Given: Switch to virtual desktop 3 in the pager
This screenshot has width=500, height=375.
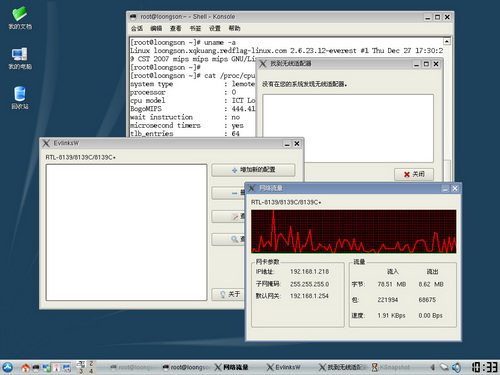Looking at the screenshot, I should (81, 371).
